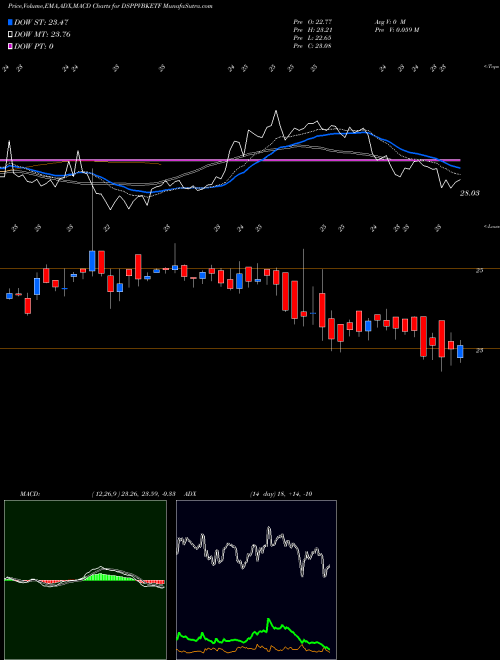Click the 'Pre L: 22.65' low value
This screenshot has width=500, height=660.
313,37
